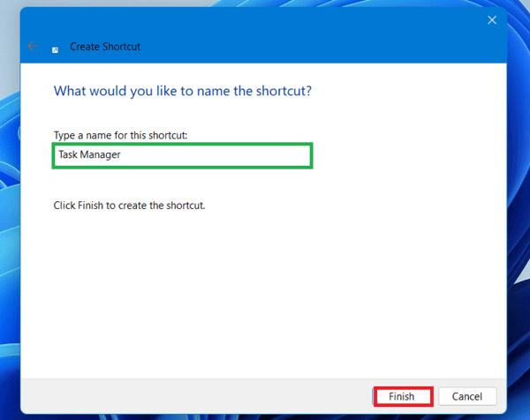Click the Finish button
Screen dimensions: 530x420
[x=403, y=396]
